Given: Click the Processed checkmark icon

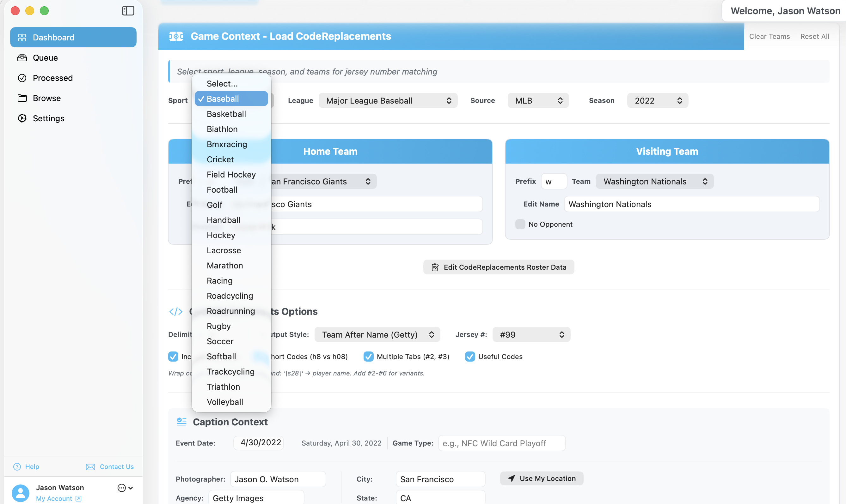Looking at the screenshot, I should (x=22, y=78).
